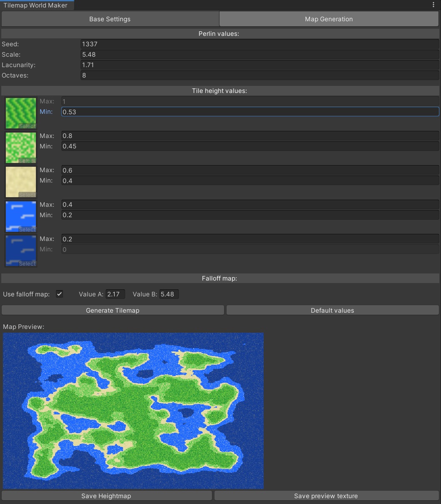This screenshot has width=441, height=504.
Task: Click the Octaves input field
Action: pos(260,75)
